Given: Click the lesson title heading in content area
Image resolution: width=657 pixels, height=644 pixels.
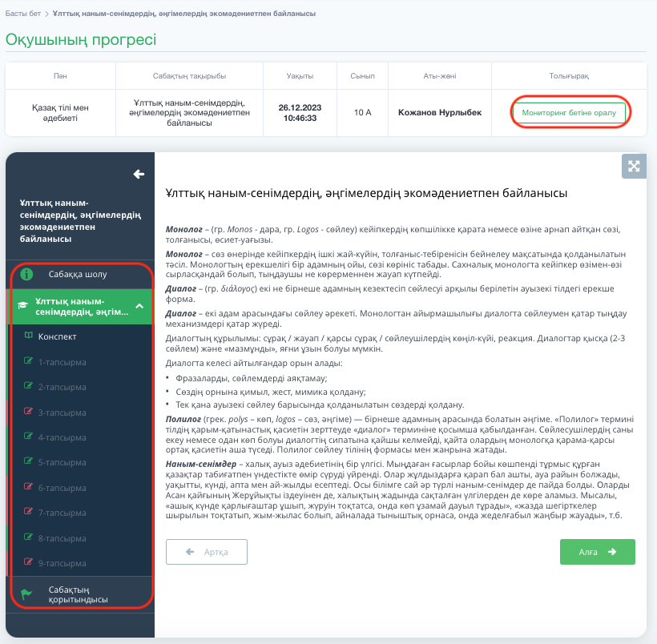Looking at the screenshot, I should (x=366, y=193).
